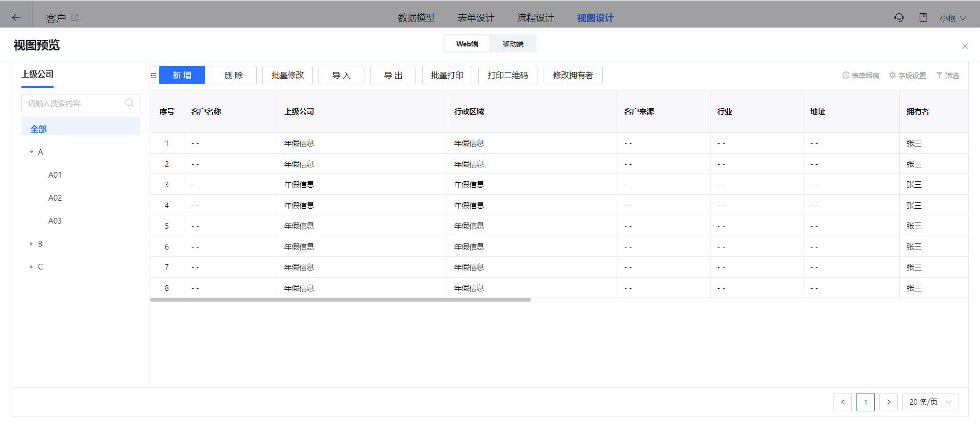This screenshot has width=980, height=444.
Task: Click the back arrow icon
Action: tap(16, 18)
